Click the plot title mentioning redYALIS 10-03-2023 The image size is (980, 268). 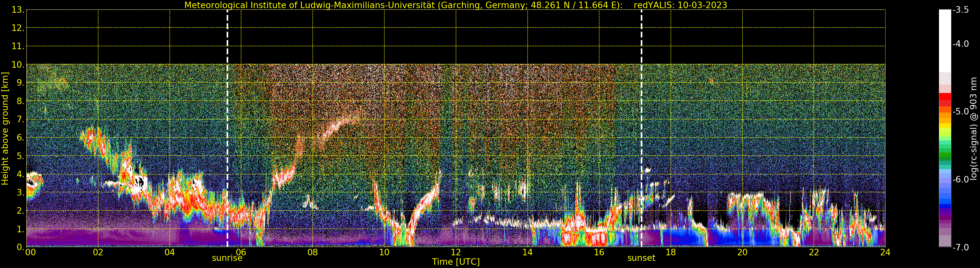tap(455, 5)
